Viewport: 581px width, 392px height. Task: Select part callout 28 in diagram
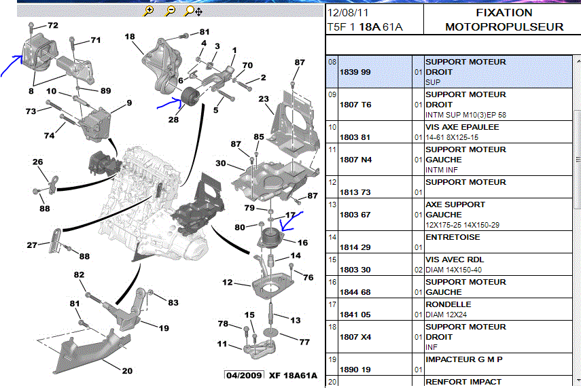pos(173,120)
